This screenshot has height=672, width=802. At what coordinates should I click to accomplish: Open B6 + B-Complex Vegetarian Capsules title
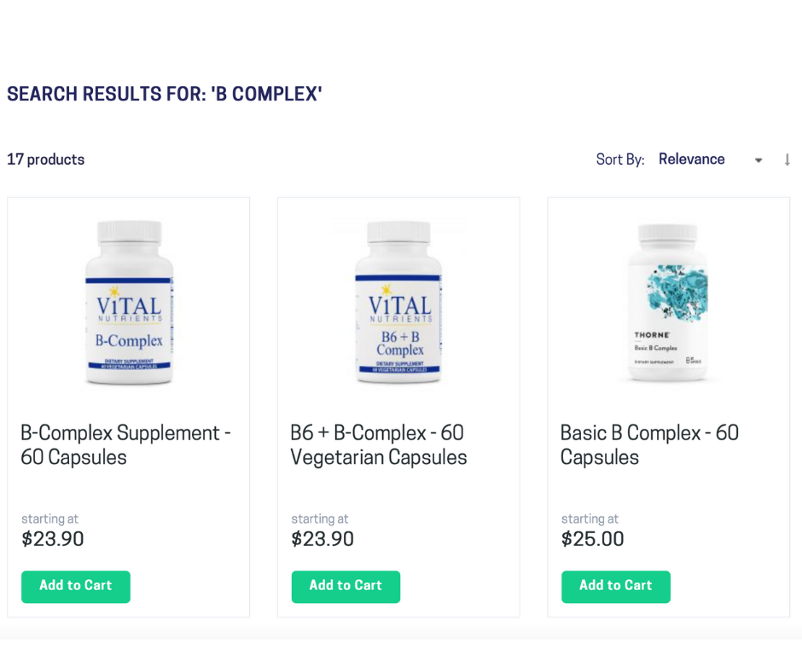pyautogui.click(x=379, y=445)
